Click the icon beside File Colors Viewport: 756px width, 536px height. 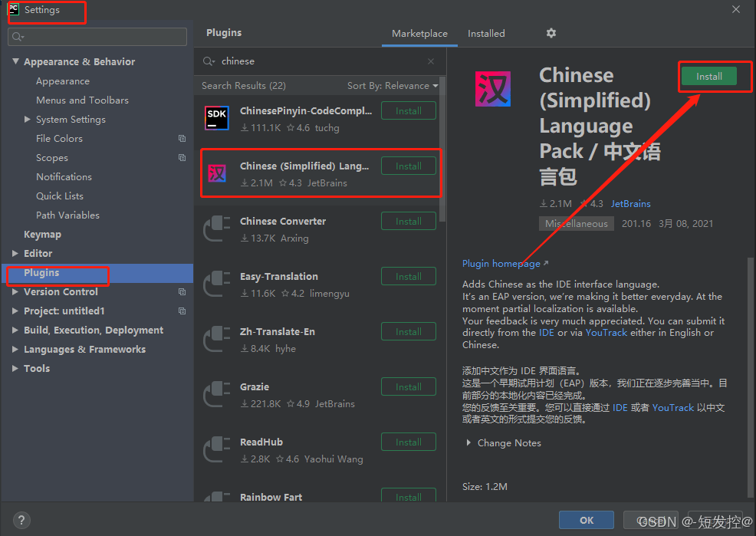(x=182, y=138)
